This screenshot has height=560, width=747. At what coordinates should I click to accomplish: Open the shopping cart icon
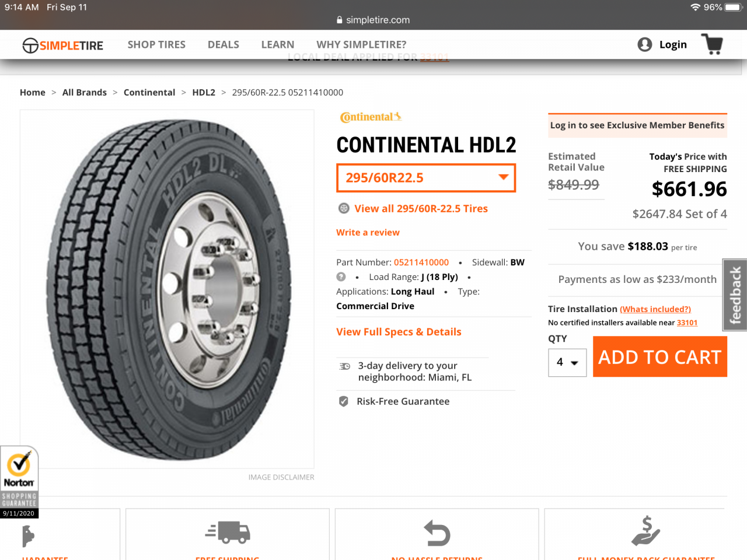click(712, 44)
